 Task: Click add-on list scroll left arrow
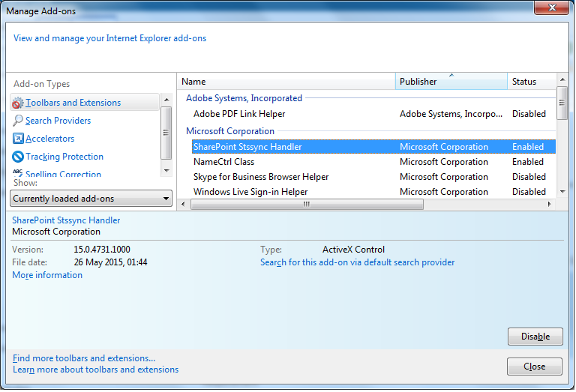click(x=183, y=204)
